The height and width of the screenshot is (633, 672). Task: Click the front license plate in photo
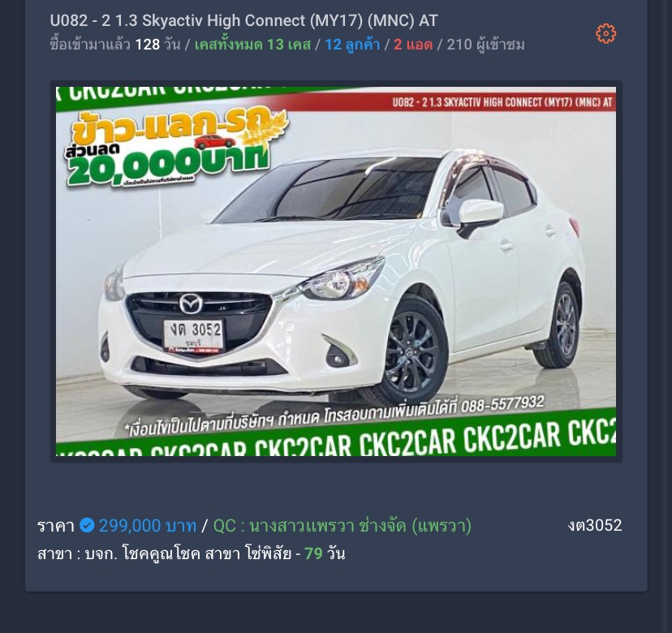pos(194,336)
